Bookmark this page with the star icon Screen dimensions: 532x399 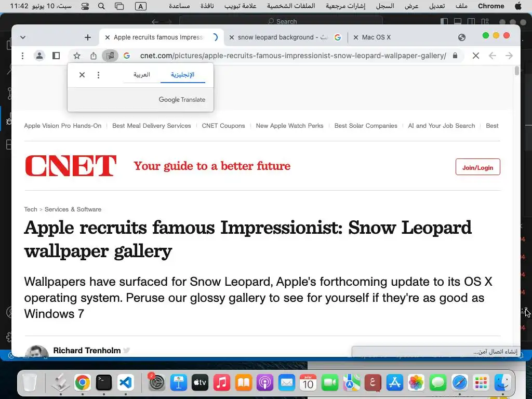pos(77,56)
